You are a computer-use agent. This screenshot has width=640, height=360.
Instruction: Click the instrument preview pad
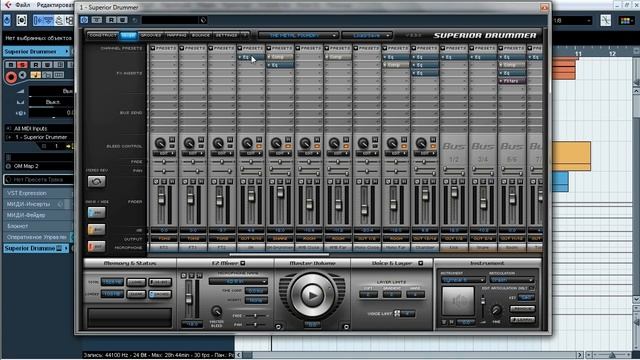coord(458,301)
